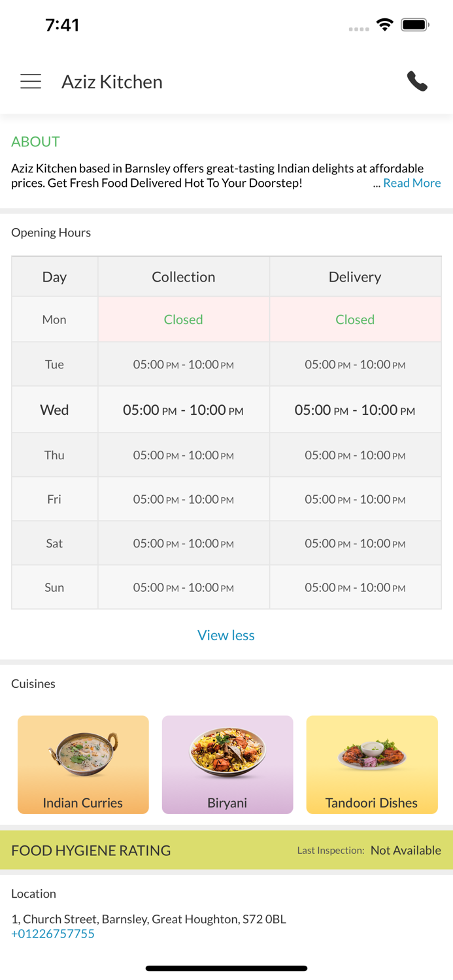This screenshot has width=453, height=980.
Task: Tap the Delivery column header
Action: 355,277
